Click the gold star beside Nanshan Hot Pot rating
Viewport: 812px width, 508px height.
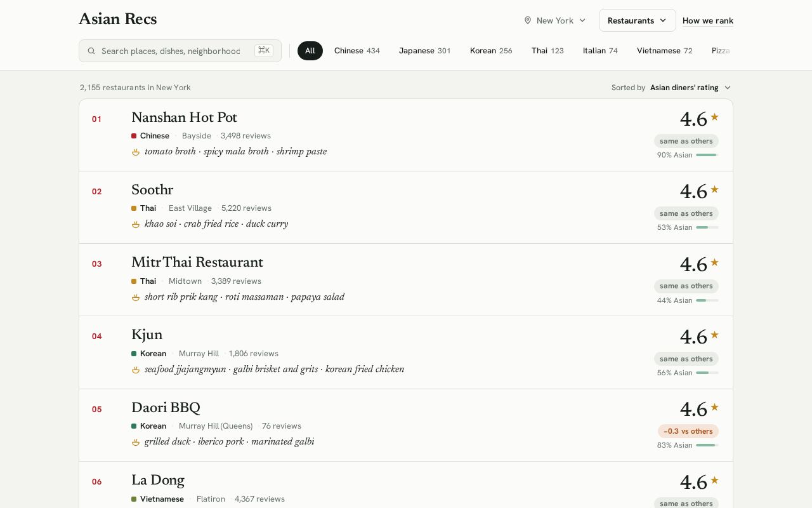point(714,117)
